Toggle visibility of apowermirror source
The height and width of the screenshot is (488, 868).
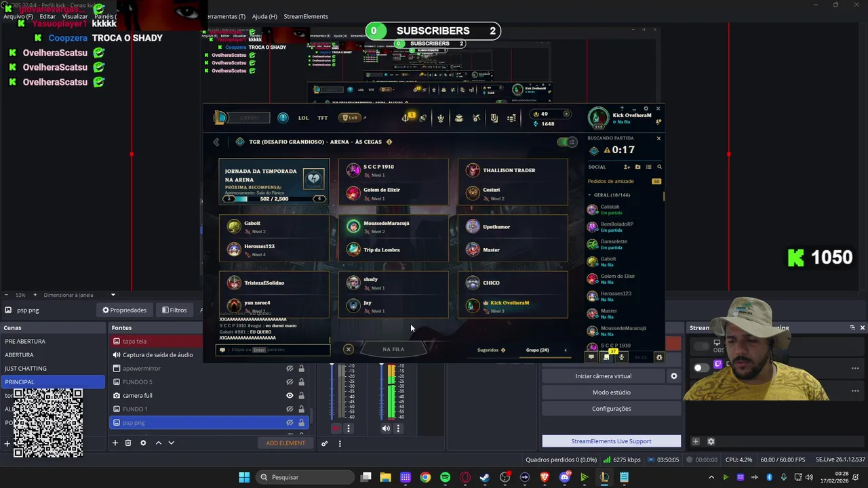point(290,369)
